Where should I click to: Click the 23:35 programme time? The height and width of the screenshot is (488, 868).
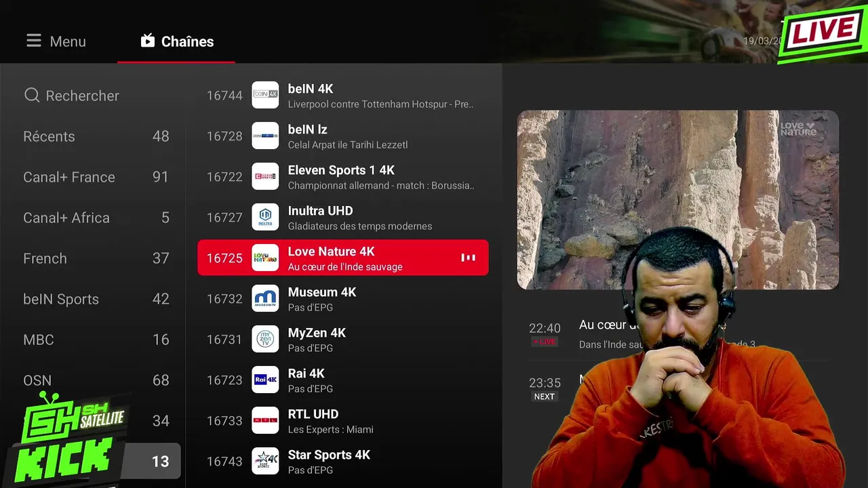[x=545, y=382]
